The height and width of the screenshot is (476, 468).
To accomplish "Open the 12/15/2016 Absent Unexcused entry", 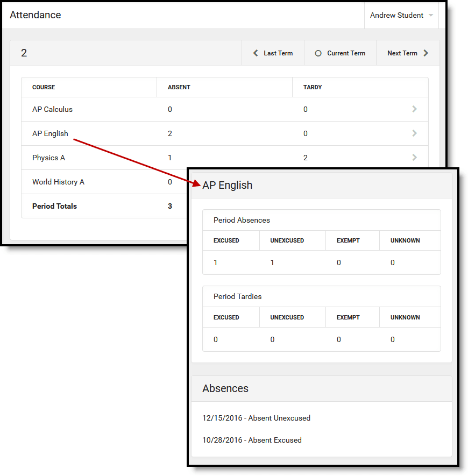I will (x=256, y=418).
